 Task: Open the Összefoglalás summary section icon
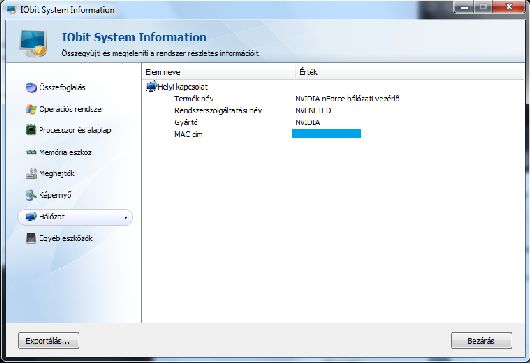pos(31,88)
